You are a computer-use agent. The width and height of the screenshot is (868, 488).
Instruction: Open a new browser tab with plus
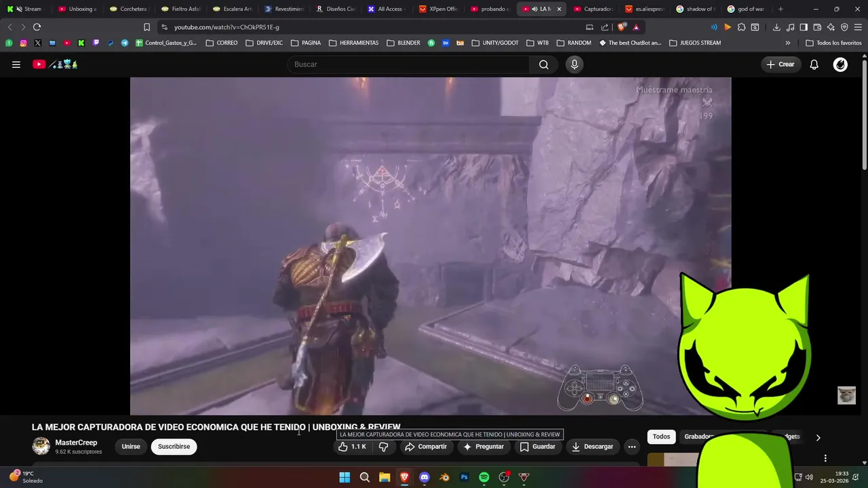coord(781,9)
